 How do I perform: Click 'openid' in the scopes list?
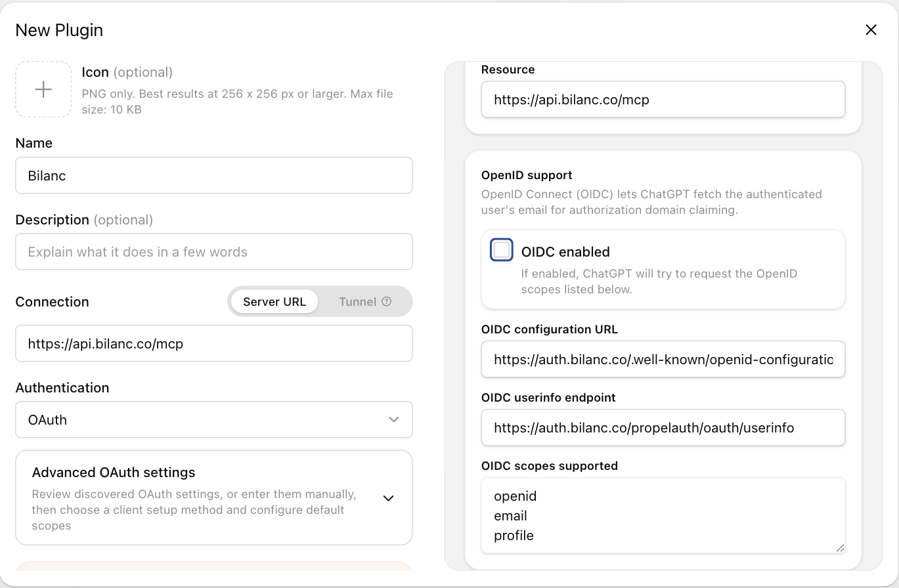coord(515,496)
